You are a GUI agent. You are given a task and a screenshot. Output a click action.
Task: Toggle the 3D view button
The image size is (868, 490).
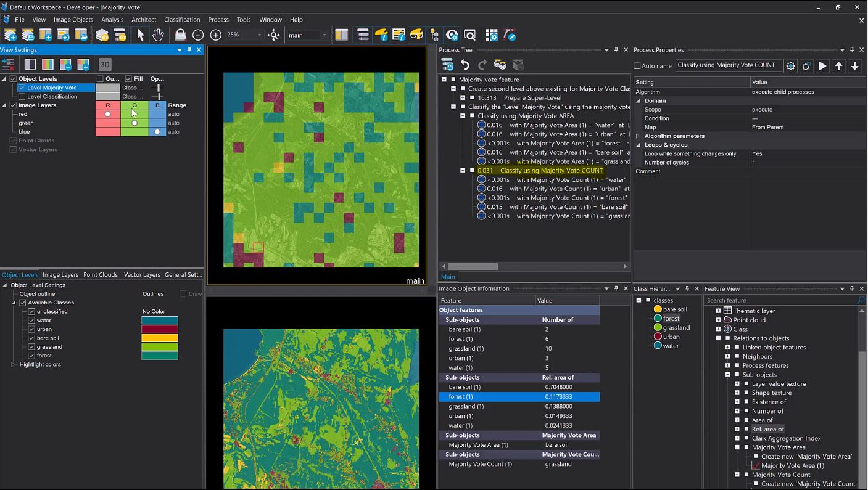[x=105, y=64]
